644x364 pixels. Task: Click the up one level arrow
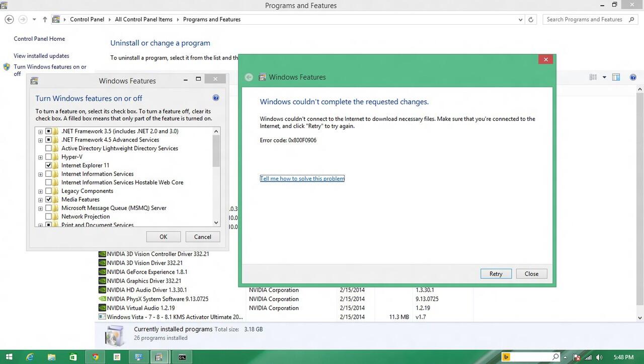[x=45, y=19]
